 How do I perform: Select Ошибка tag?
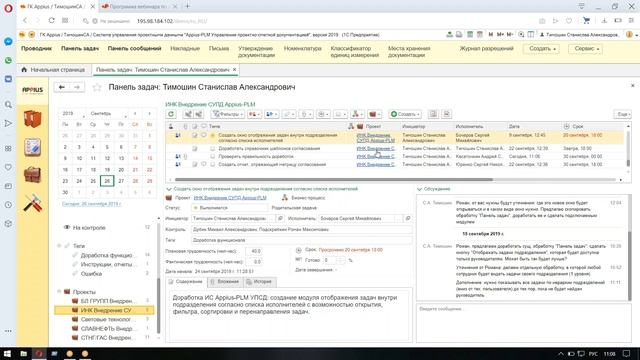91,274
